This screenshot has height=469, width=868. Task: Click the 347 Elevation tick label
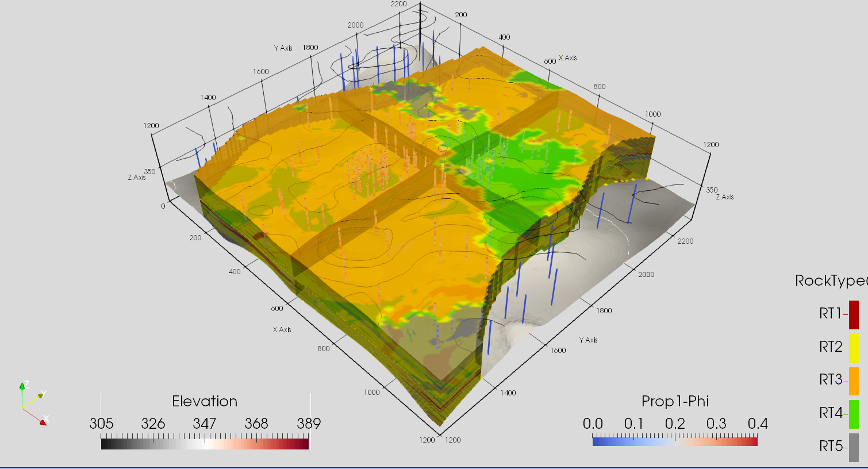[205, 424]
